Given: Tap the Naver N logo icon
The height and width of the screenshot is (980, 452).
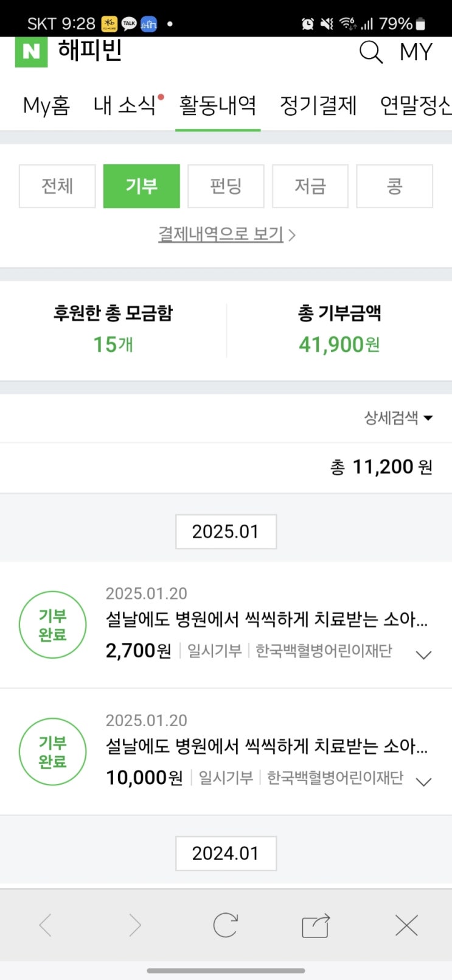Looking at the screenshot, I should (31, 52).
